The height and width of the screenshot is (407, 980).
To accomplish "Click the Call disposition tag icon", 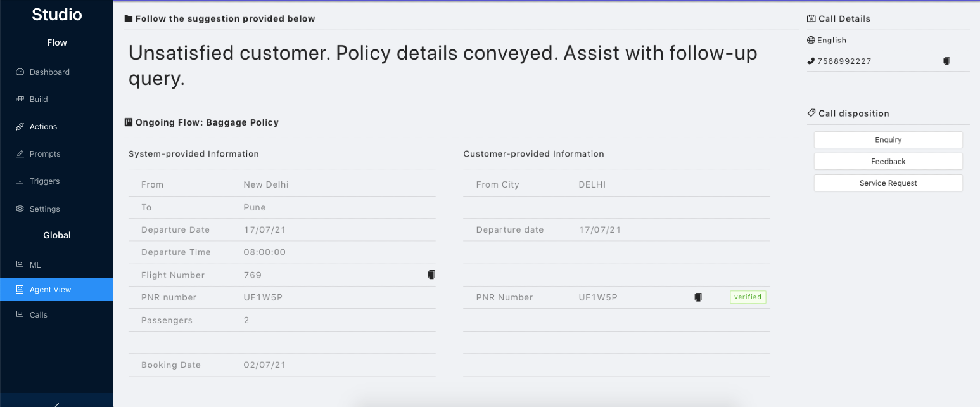I will (x=811, y=113).
